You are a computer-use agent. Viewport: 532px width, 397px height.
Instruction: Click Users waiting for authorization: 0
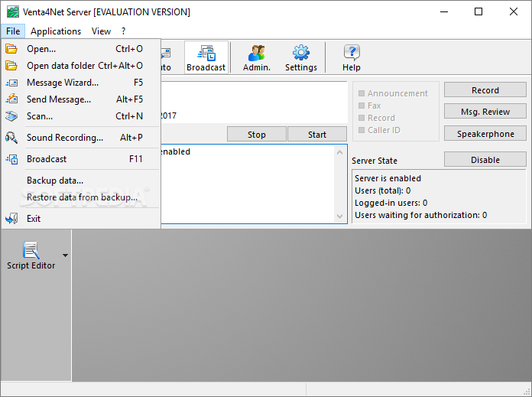pos(420,215)
